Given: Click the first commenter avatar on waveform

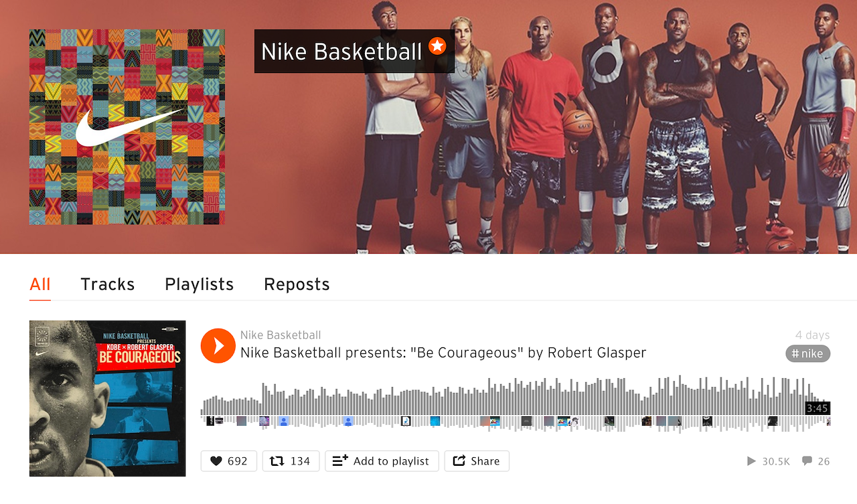Looking at the screenshot, I should pos(210,421).
